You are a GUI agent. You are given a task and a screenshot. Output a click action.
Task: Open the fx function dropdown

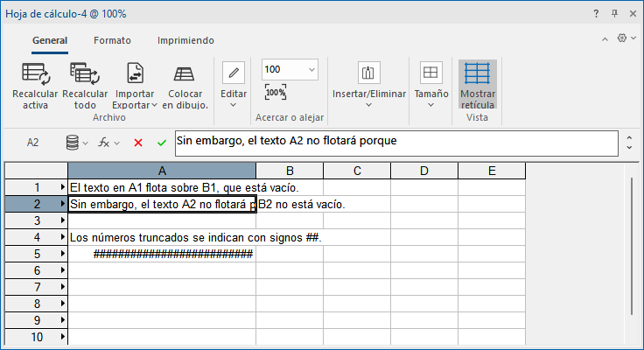[109, 143]
